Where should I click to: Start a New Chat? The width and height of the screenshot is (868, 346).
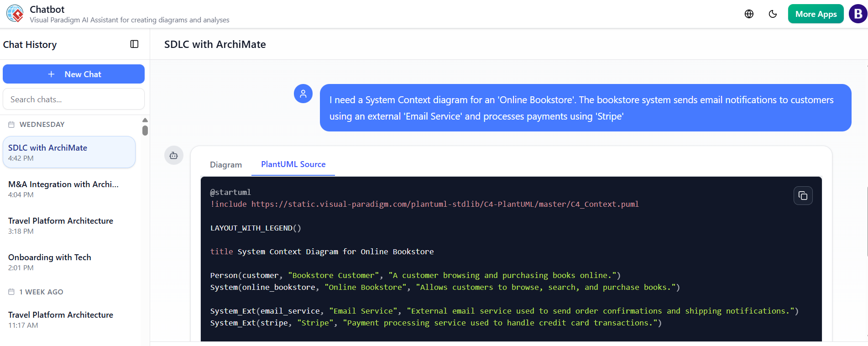click(74, 74)
